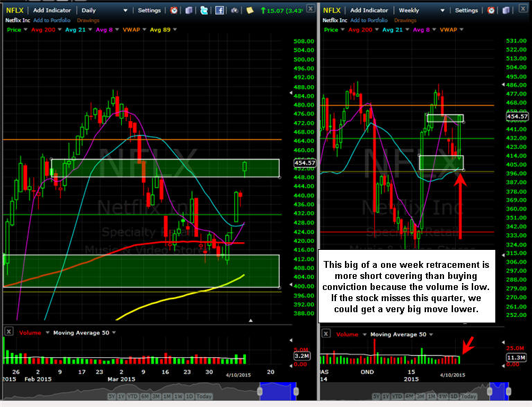Share the Daily chart on Facebook
This screenshot has width=532, height=407.
click(220, 10)
